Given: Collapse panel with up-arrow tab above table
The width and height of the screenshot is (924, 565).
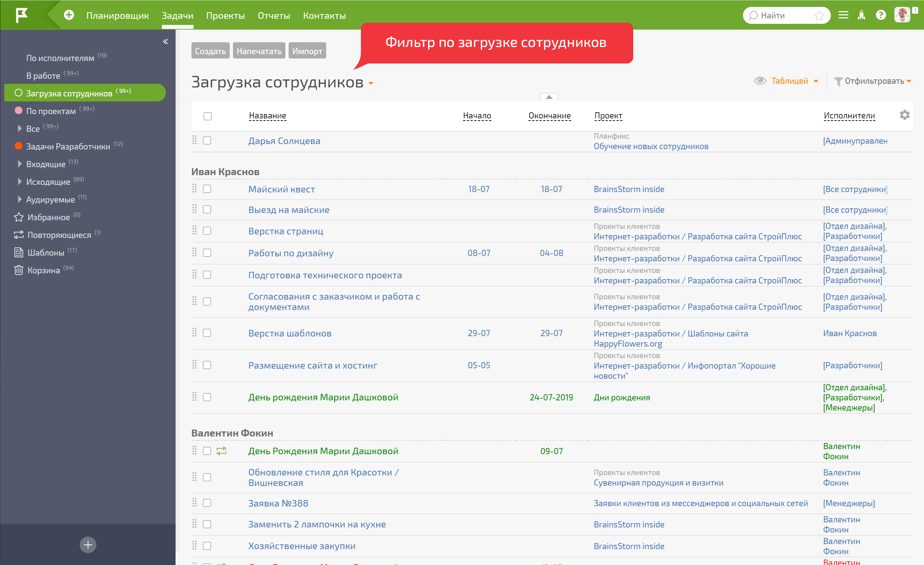Looking at the screenshot, I should pos(549,97).
